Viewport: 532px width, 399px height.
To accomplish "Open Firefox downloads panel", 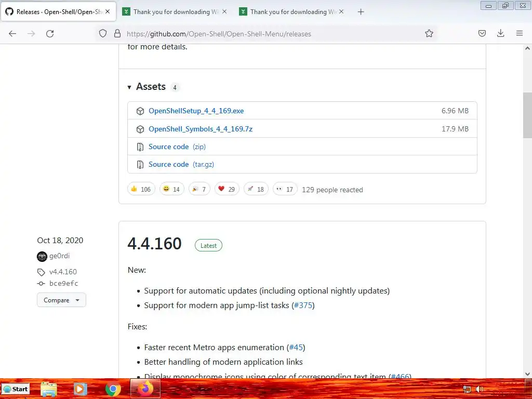I will (500, 33).
